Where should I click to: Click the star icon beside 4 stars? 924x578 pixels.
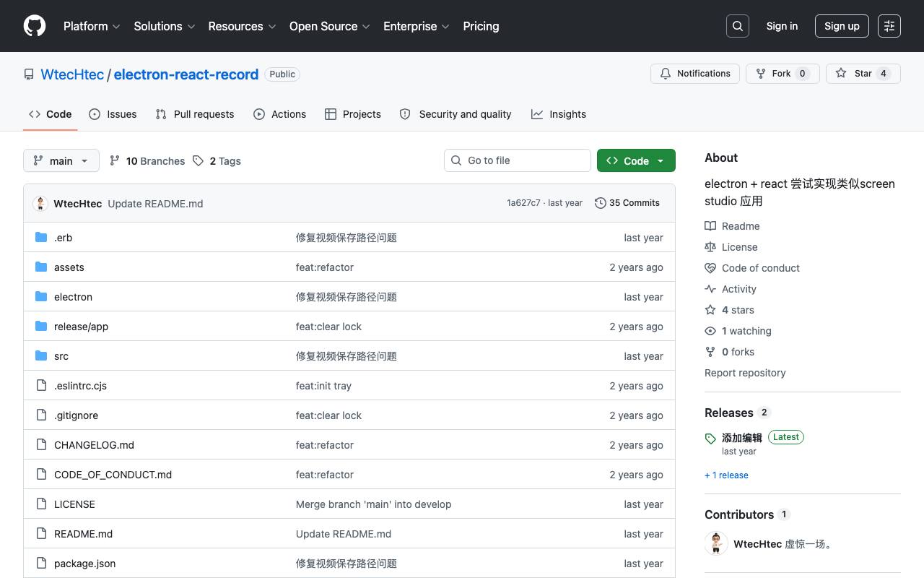pyautogui.click(x=710, y=310)
